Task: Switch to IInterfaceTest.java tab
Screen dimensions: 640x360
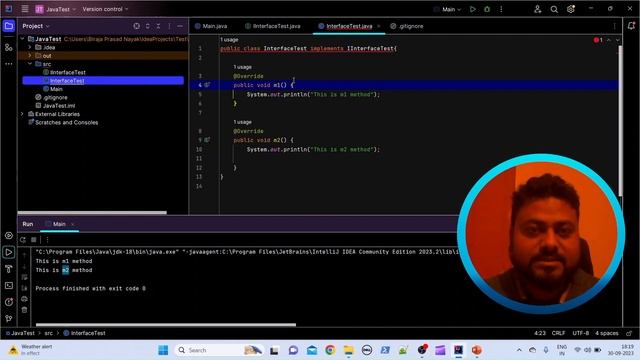Action: [273, 26]
